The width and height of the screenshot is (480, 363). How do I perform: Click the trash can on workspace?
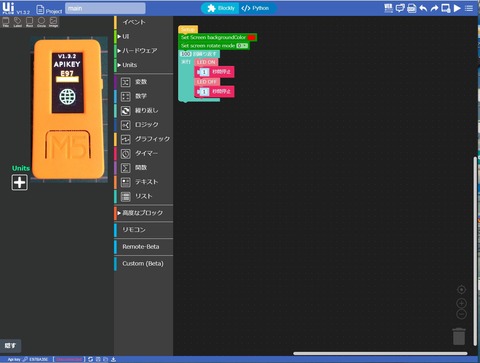click(459, 336)
